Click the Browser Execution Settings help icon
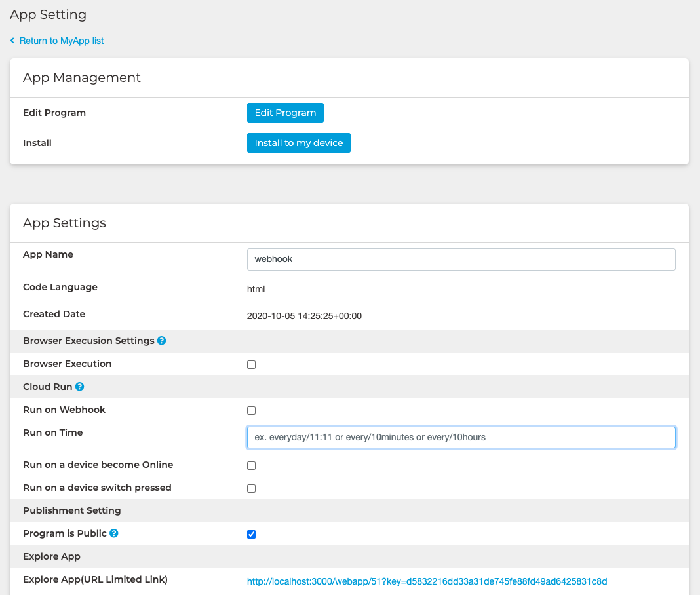 (162, 341)
